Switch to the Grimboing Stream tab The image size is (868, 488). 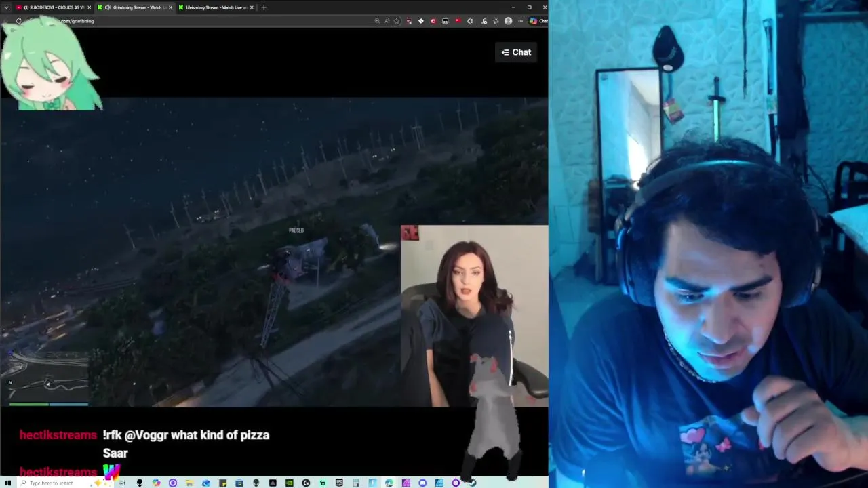(x=135, y=7)
